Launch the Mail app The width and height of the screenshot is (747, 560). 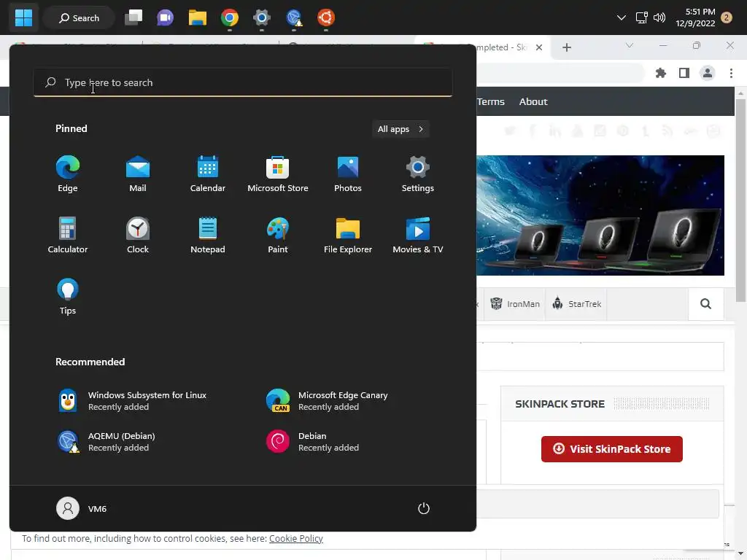click(x=138, y=174)
